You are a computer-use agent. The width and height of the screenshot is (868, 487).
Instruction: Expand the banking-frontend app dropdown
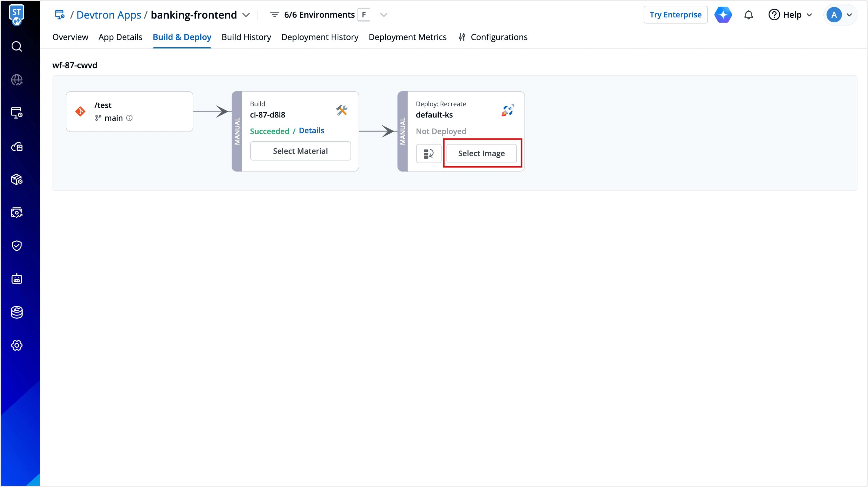pyautogui.click(x=246, y=15)
